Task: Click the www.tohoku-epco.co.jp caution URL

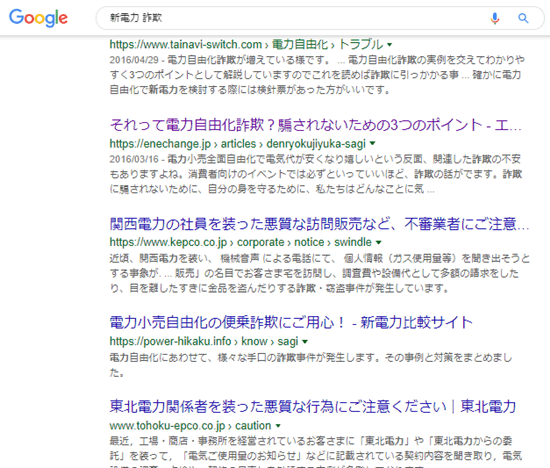Action: (x=190, y=426)
